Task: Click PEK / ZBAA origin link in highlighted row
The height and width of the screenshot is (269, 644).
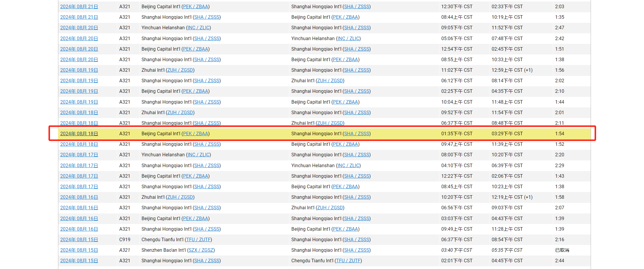Action: pyautogui.click(x=196, y=134)
